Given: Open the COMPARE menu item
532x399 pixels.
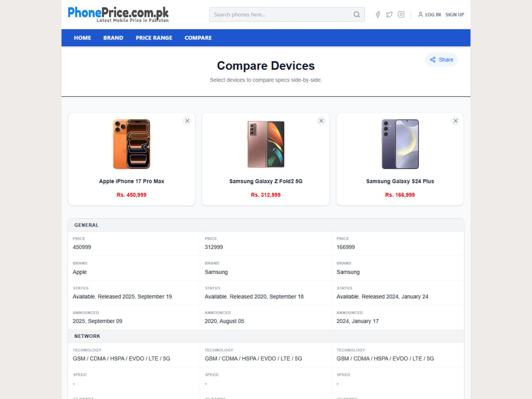Looking at the screenshot, I should [198, 38].
